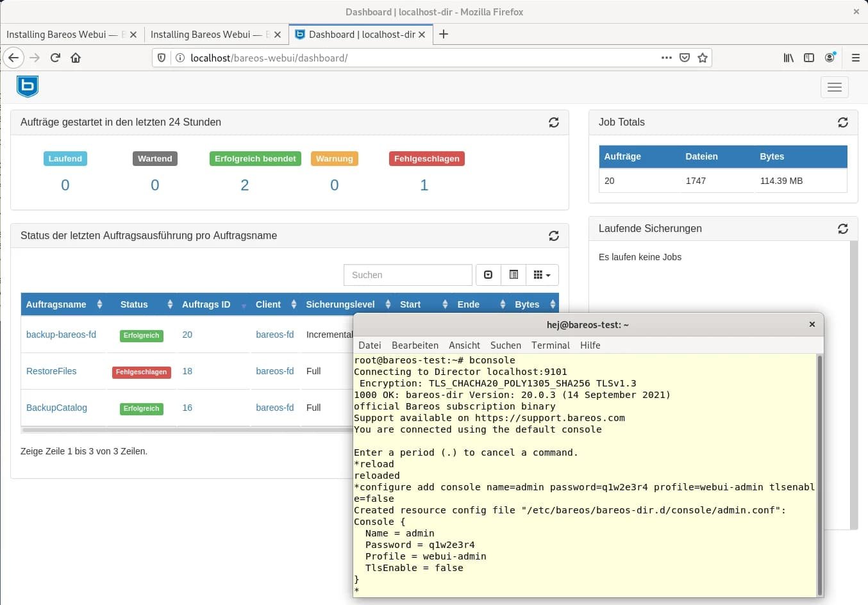Open job ID 20 link
The image size is (868, 605).
[x=187, y=335]
